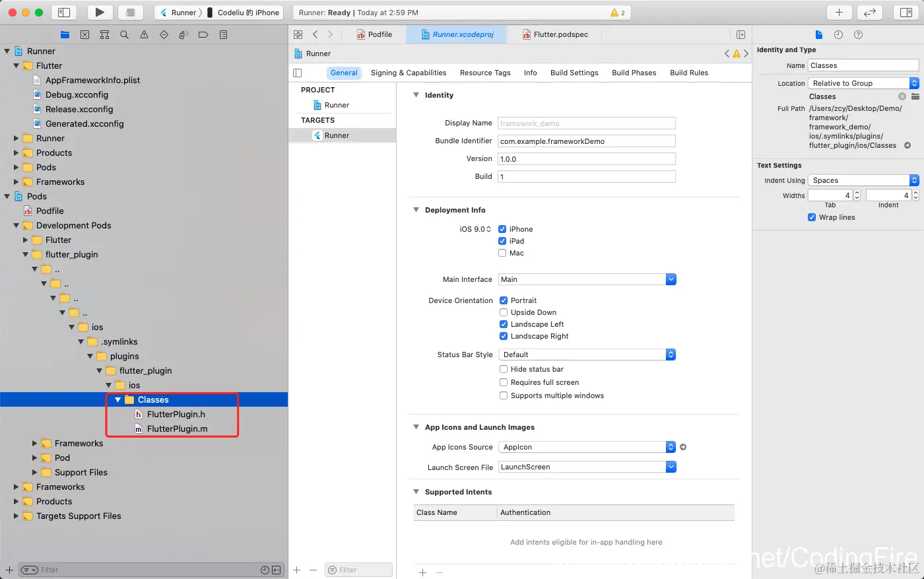Switch to Build Settings tab
This screenshot has height=579, width=924.
tap(574, 73)
